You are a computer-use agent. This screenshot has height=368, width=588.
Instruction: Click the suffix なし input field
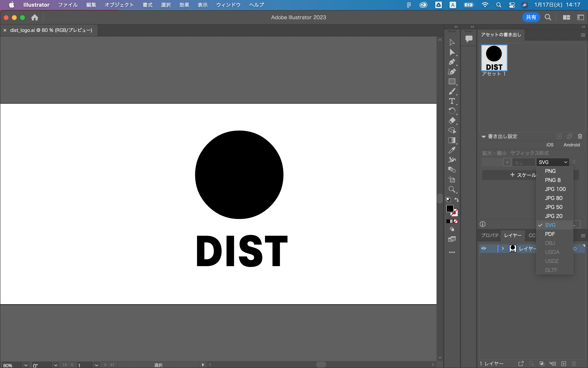click(x=523, y=162)
